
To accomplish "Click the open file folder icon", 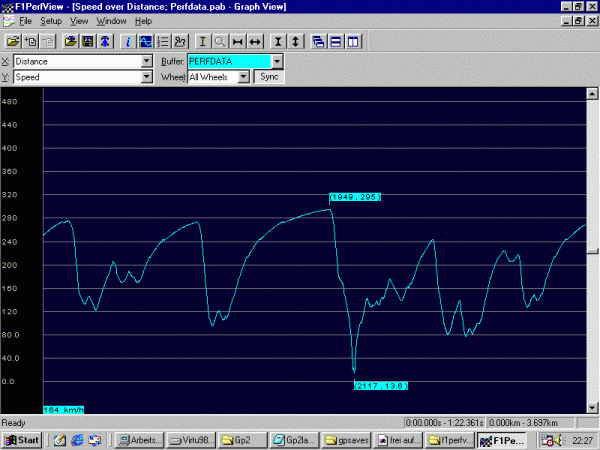I will (13, 42).
